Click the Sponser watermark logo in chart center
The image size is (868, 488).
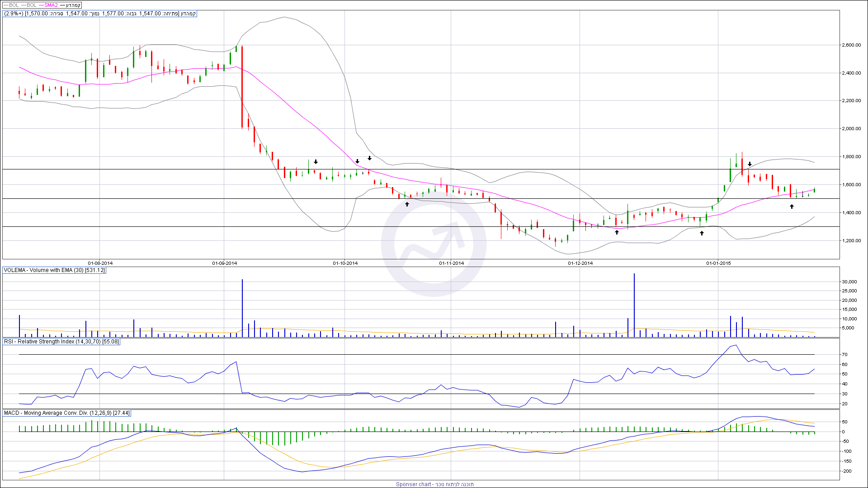click(434, 244)
